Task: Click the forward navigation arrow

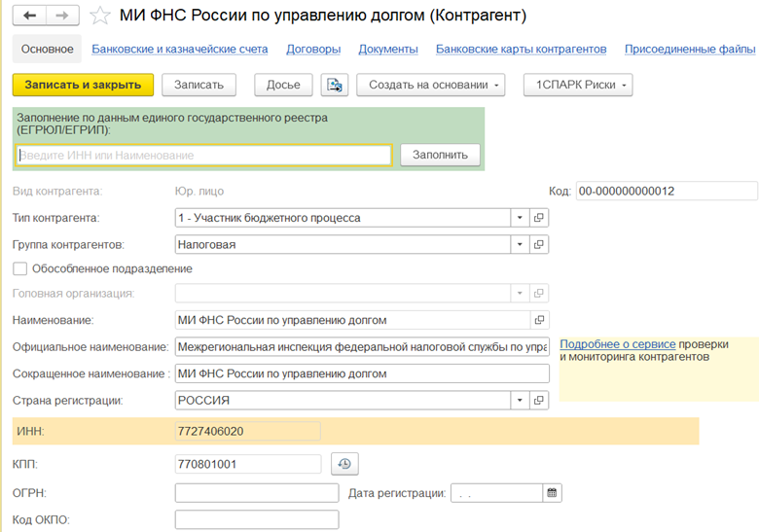Action: click(62, 16)
